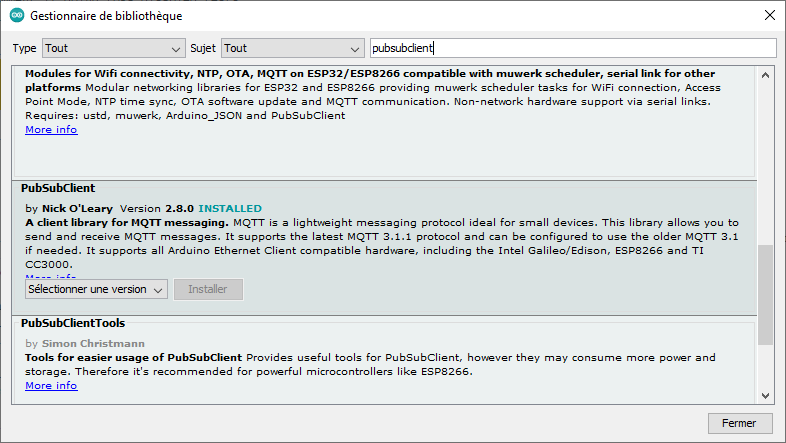Click the scrollbar down arrow
This screenshot has height=443, width=786.
click(766, 395)
